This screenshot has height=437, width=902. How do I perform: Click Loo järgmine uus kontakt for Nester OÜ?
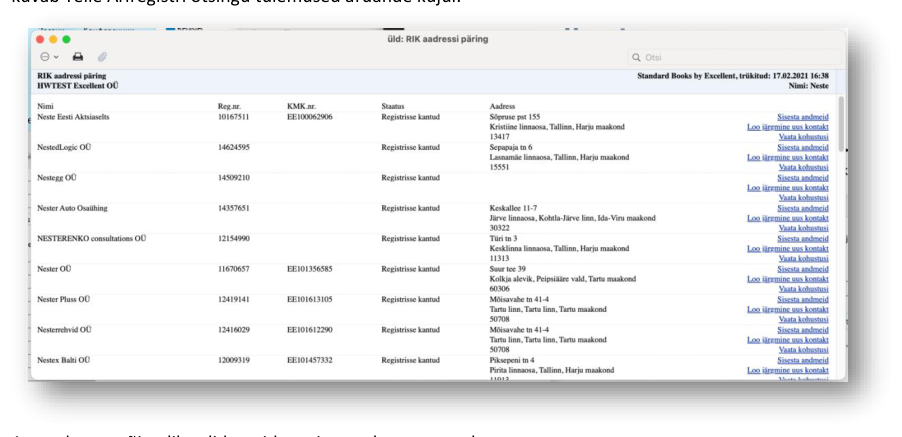(788, 279)
